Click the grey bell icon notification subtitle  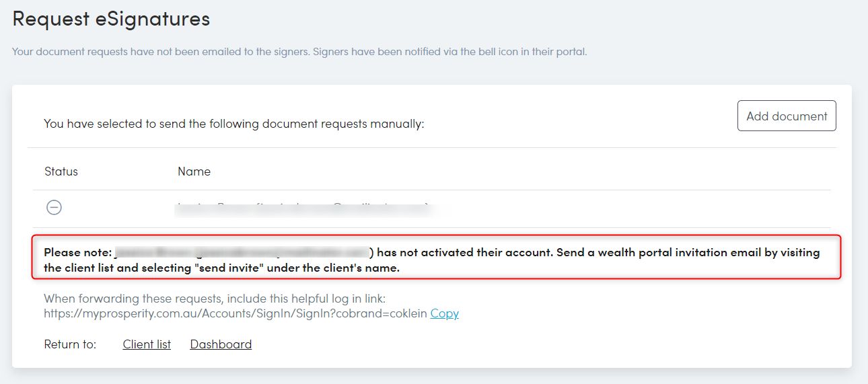299,51
